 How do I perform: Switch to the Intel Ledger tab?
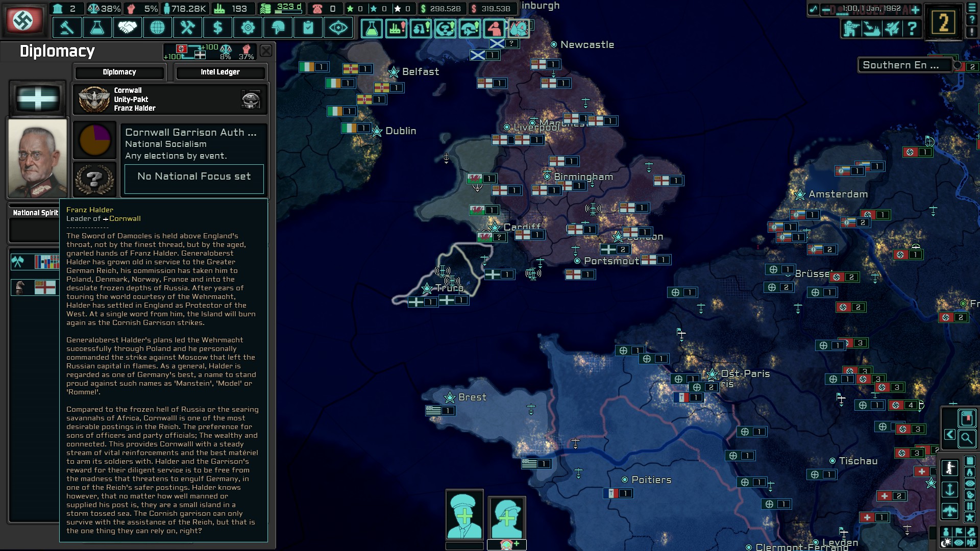[220, 72]
